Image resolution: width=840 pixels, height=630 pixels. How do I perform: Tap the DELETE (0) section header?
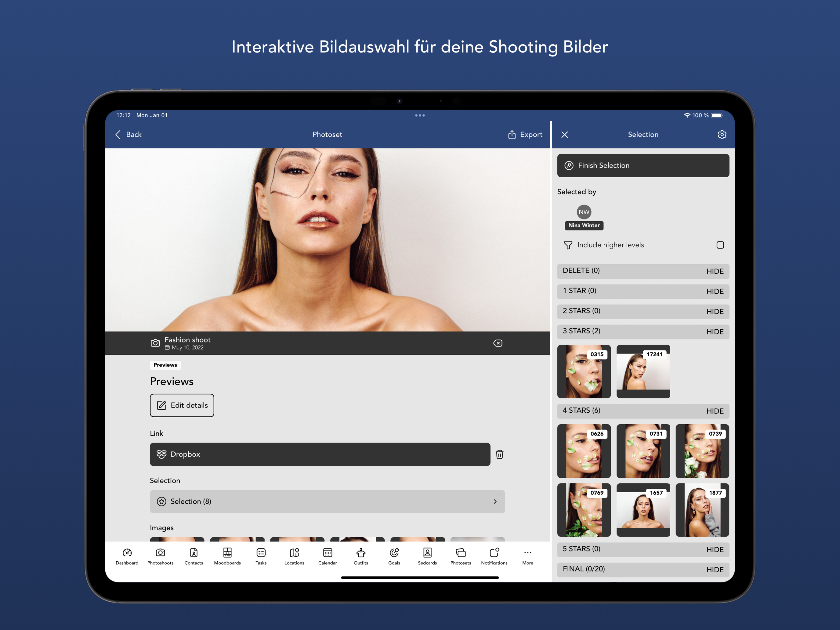pyautogui.click(x=643, y=271)
